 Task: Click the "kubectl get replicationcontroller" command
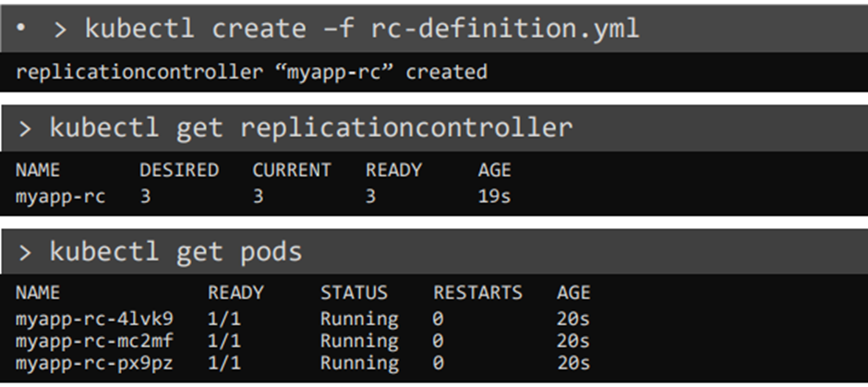point(311,127)
